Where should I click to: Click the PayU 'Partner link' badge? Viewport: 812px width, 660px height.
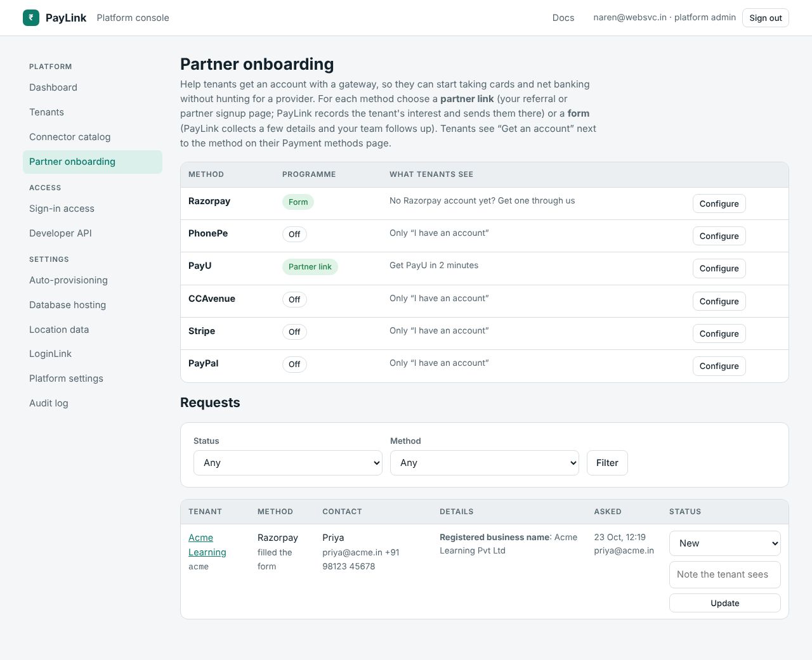[x=310, y=267]
